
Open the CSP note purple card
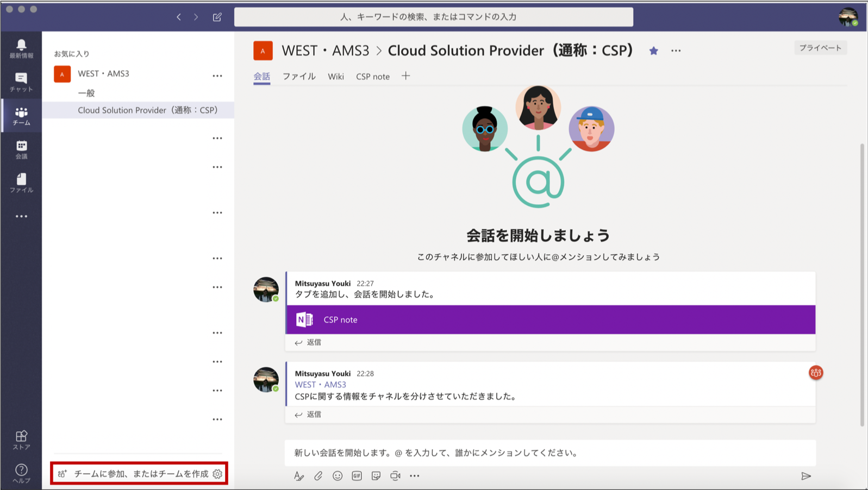pyautogui.click(x=551, y=319)
